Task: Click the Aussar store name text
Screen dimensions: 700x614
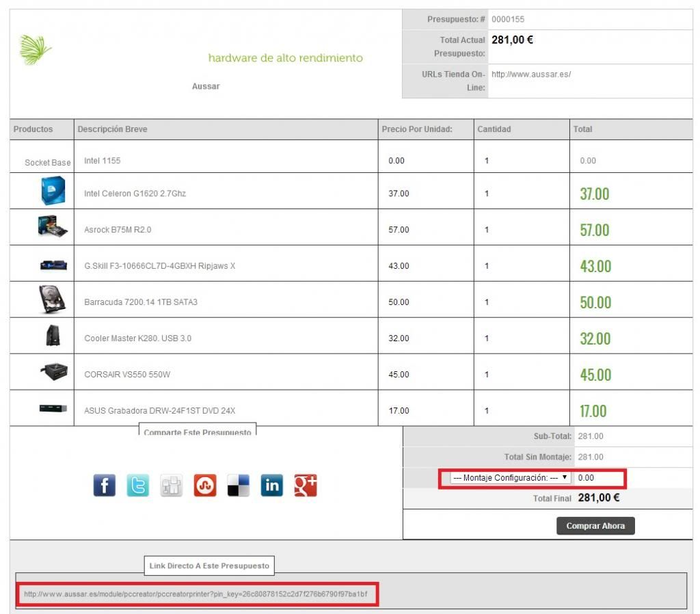Action: [206, 86]
